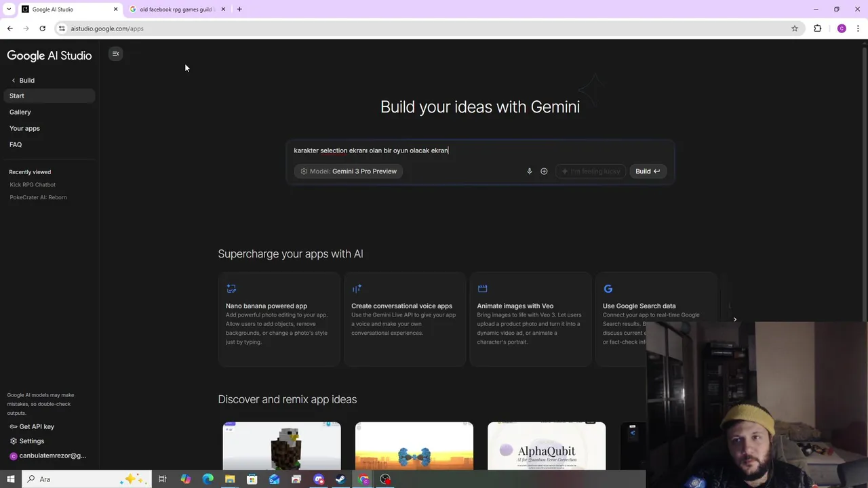
Task: Open recently viewed Kick RPG Chatbot
Action: tap(33, 184)
